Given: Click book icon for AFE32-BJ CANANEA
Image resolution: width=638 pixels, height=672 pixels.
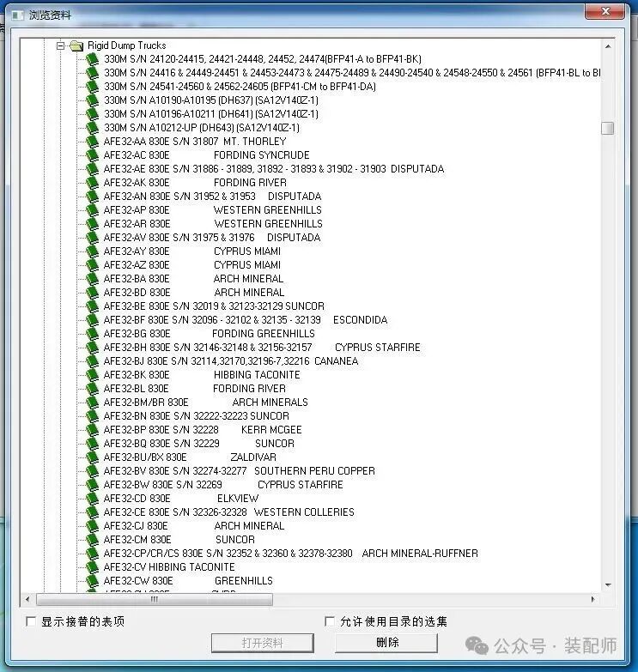Looking at the screenshot, I should point(92,360).
